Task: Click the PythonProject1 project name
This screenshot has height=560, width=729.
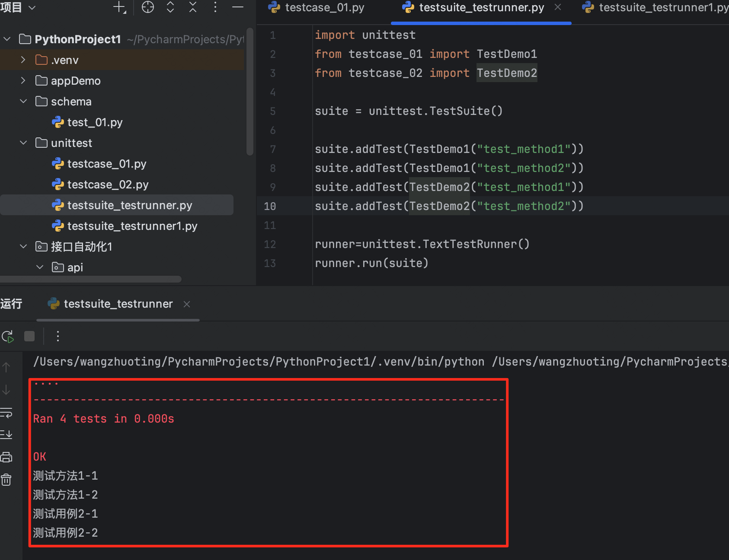Action: 78,39
